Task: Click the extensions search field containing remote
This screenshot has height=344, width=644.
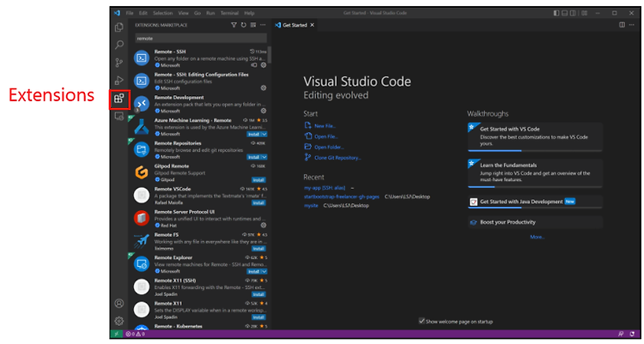Action: [x=201, y=39]
